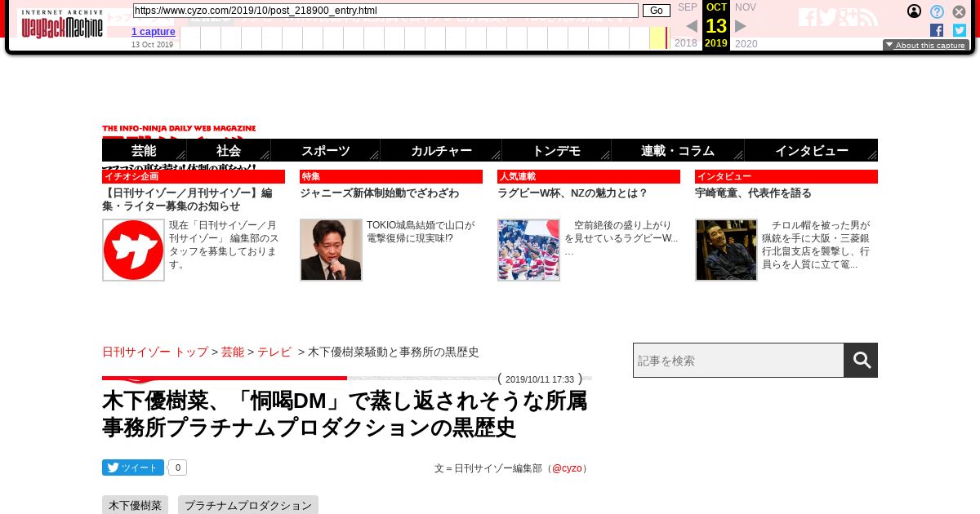The height and width of the screenshot is (514, 980).
Task: Click the 現在「日刊サイゾー／月刊サイゾー」 teaser text
Action: [224, 245]
